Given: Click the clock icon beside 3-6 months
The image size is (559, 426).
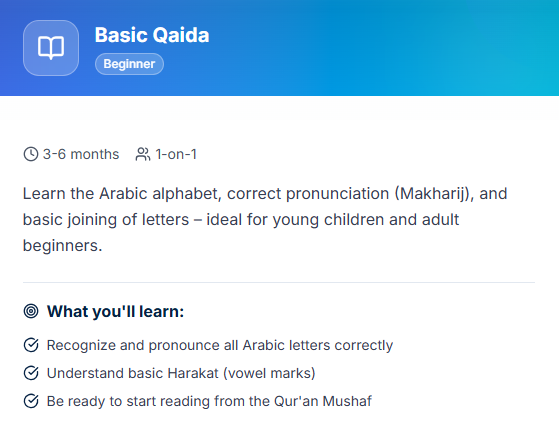Looking at the screenshot, I should pos(31,154).
